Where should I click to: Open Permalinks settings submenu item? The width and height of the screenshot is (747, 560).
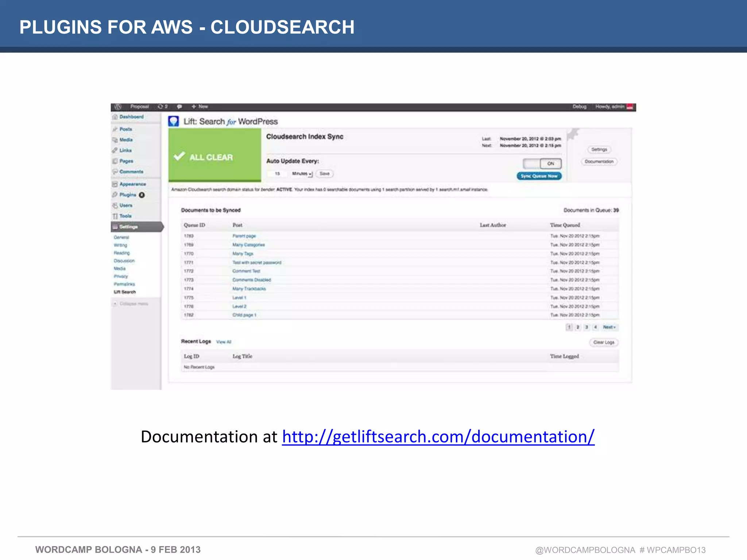click(124, 284)
